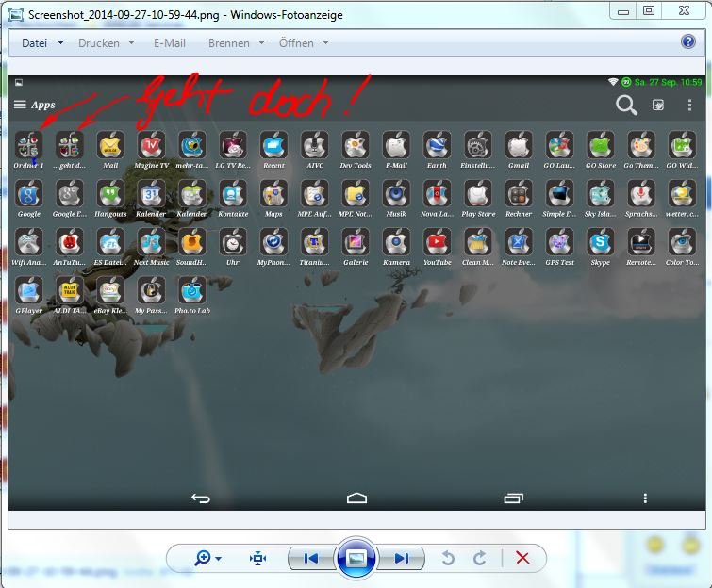The width and height of the screenshot is (712, 588).
Task: Rotate the image clockwise
Action: pos(479,558)
